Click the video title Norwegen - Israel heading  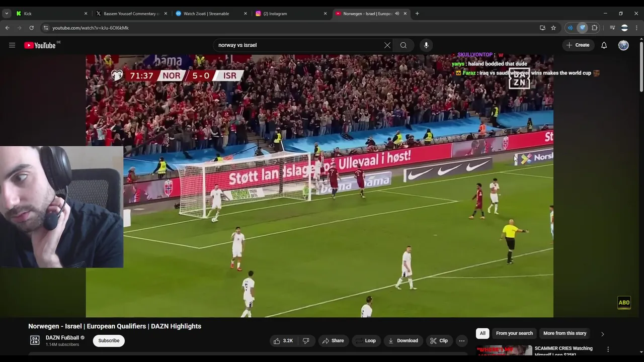click(x=115, y=326)
